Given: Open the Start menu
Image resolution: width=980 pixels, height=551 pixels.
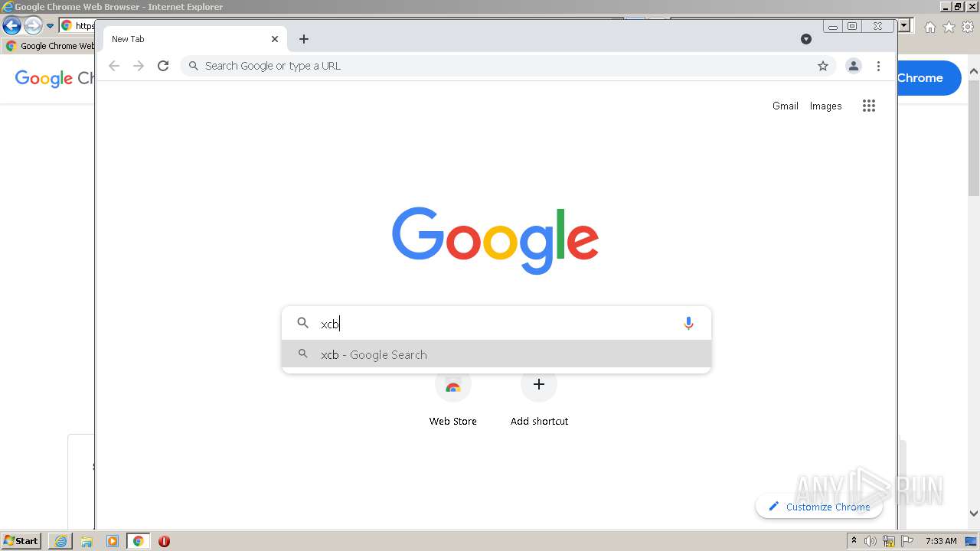Looking at the screenshot, I should [21, 541].
